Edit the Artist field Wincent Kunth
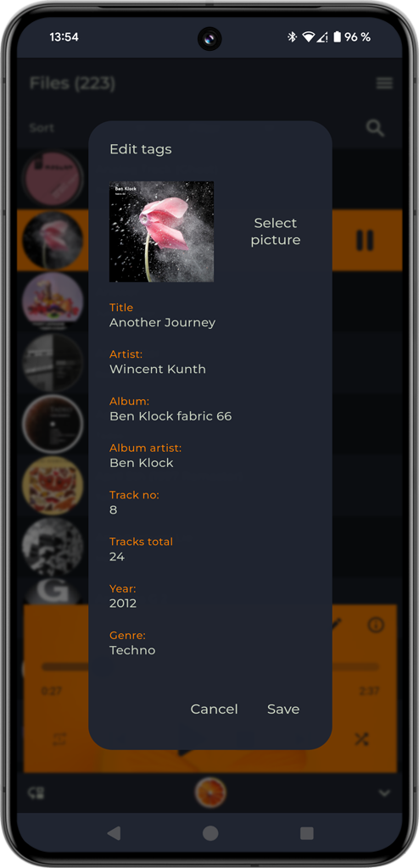This screenshot has width=419, height=868. tap(158, 370)
